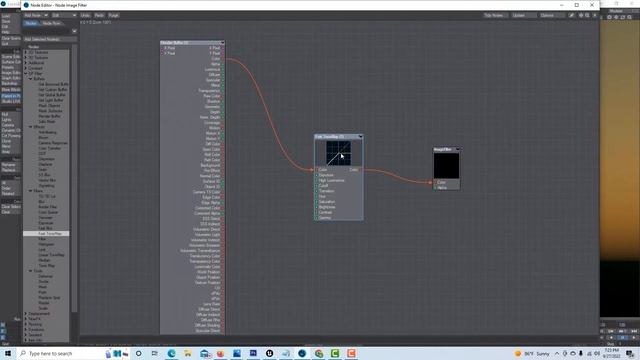Click the Purge button
The image size is (640, 360).
tap(113, 15)
